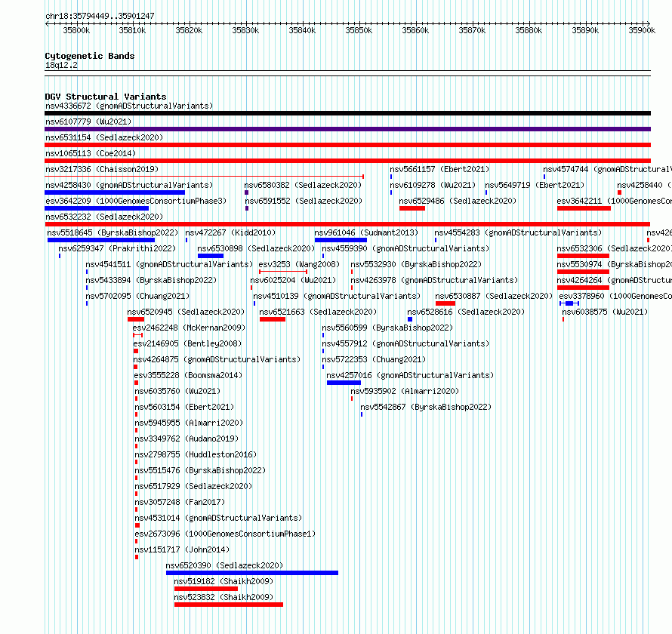Select nsv472267 (Kidd2010) label
Viewport: 672px width, 634px height.
click(x=230, y=232)
